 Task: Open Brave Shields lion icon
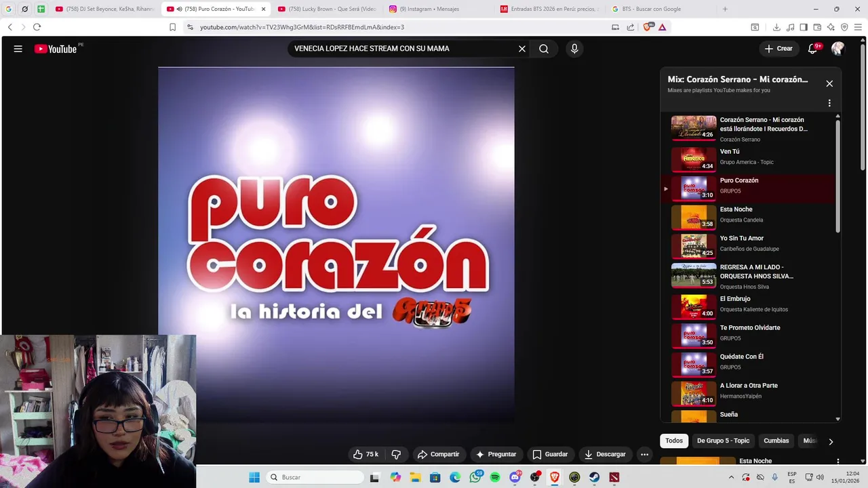(648, 27)
